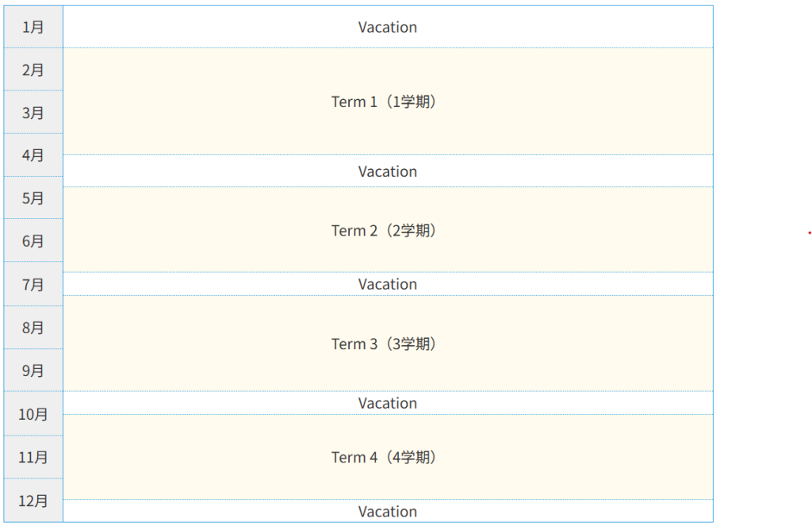Click the Term 3（3学期）block
Viewport: 812px width, 526px height.
coord(387,344)
